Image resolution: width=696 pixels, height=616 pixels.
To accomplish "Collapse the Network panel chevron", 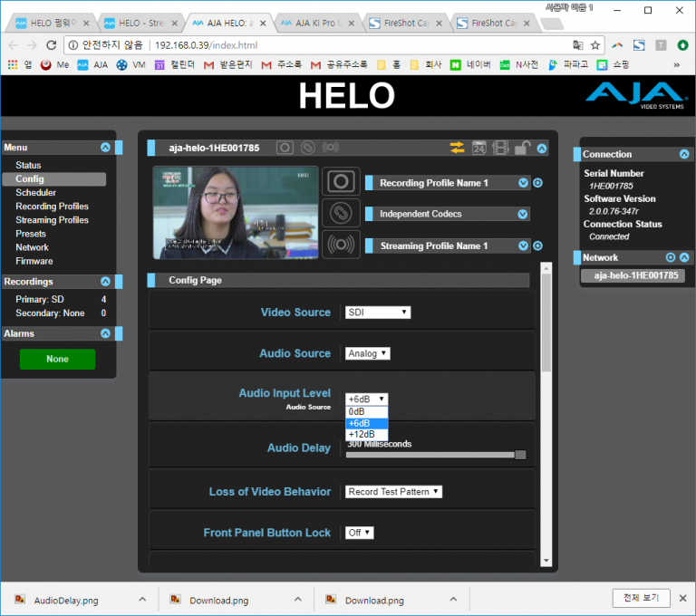I will pos(684,257).
